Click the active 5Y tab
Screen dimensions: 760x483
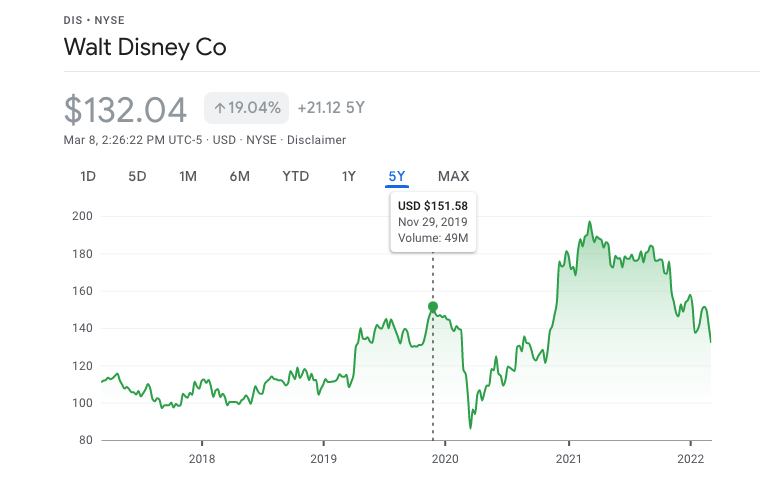397,177
